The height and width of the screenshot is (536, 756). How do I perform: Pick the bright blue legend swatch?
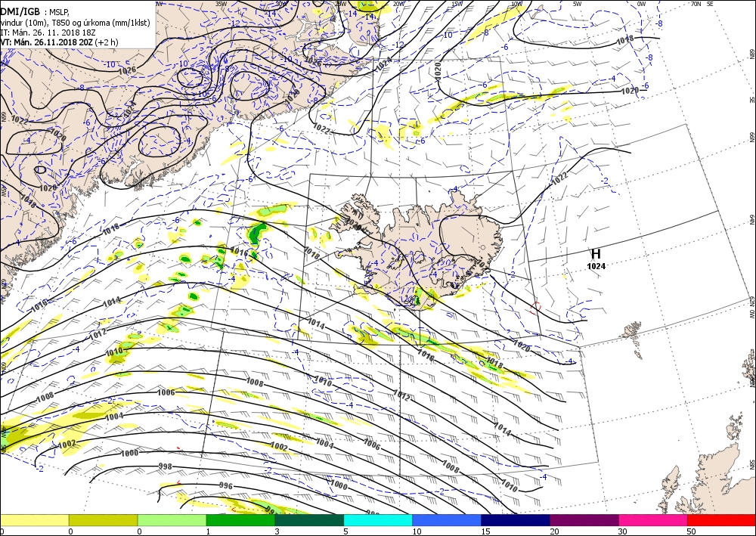pyautogui.click(x=447, y=520)
